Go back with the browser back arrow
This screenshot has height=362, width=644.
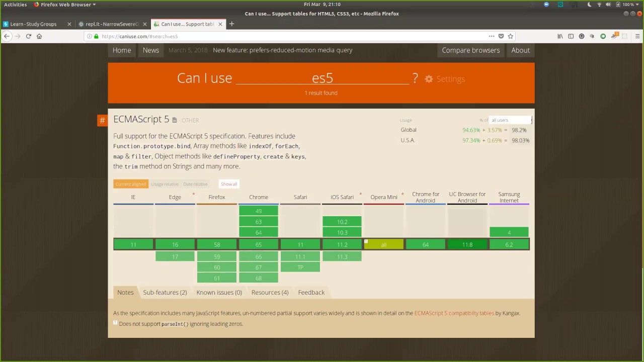(x=7, y=36)
